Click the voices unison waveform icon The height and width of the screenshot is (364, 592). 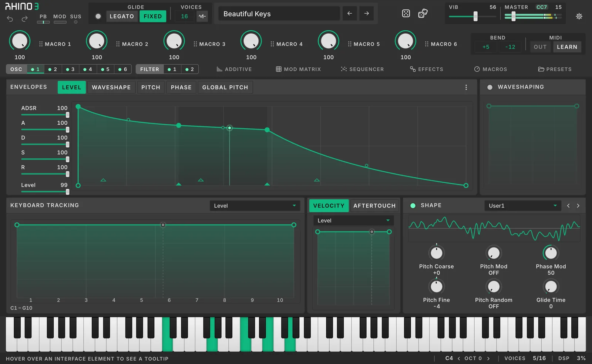tap(202, 16)
